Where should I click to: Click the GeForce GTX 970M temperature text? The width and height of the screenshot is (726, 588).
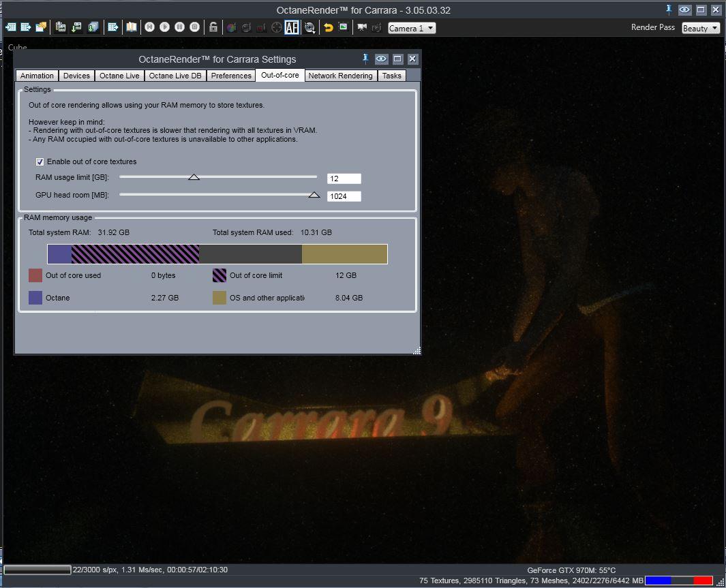pyautogui.click(x=571, y=570)
